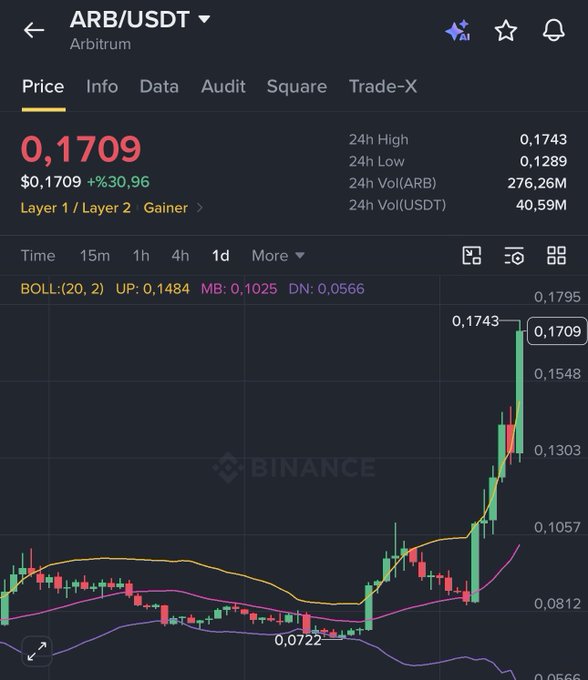Switch to the Price tab

click(x=43, y=87)
